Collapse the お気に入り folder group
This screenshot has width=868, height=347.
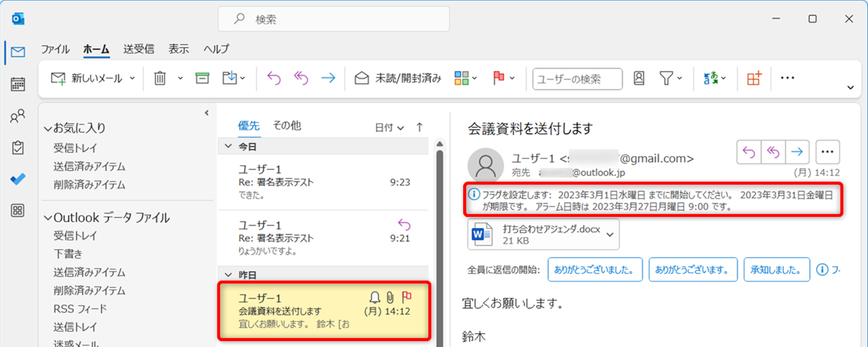[48, 129]
